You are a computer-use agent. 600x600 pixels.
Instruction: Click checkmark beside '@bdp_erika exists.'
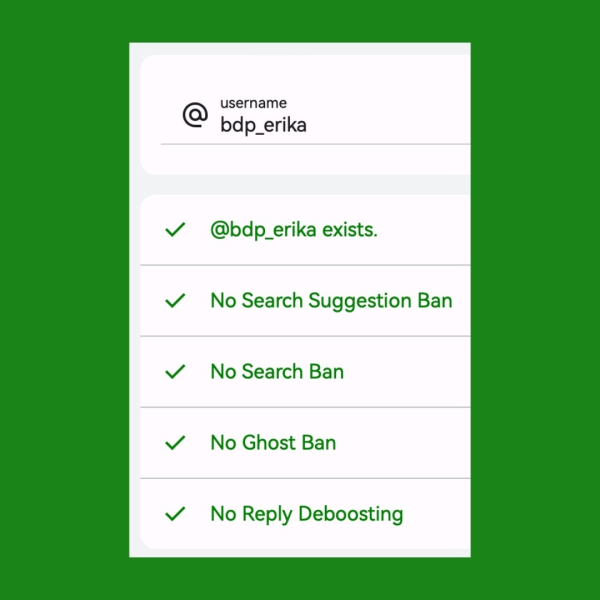(x=175, y=230)
